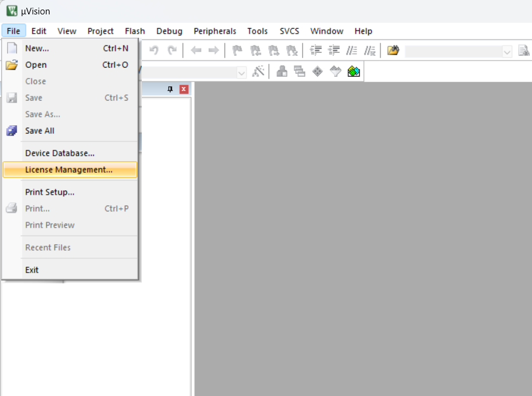
Task: Pin the Project panel with pushpin
Action: [x=170, y=89]
